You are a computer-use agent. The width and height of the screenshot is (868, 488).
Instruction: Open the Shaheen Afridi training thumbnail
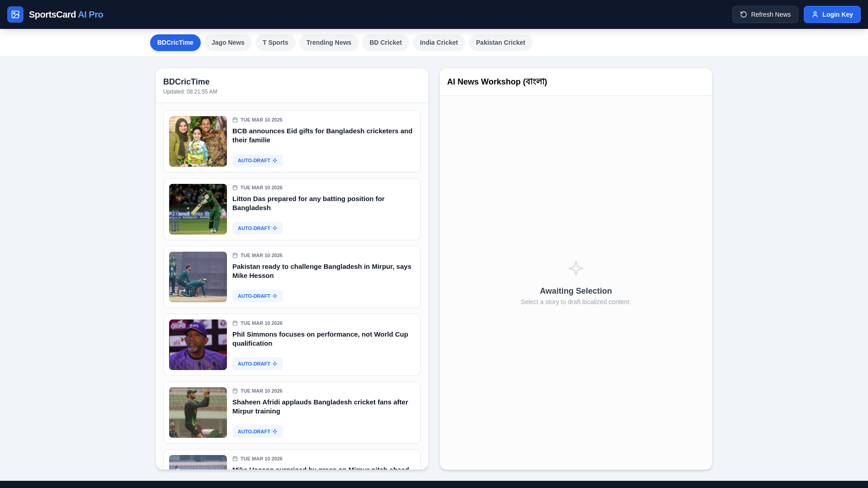click(x=198, y=413)
